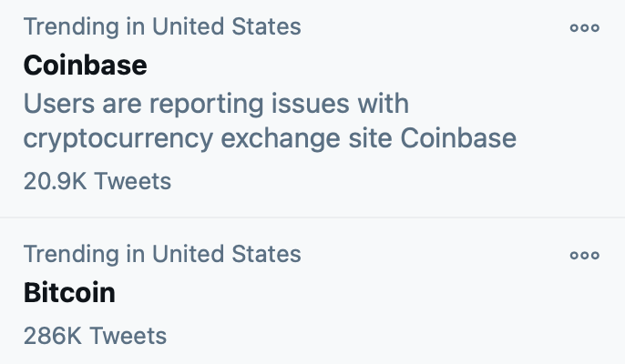Click "United States" in the Coinbase trend label
Viewport: 625px width, 364px height.
pos(226,25)
